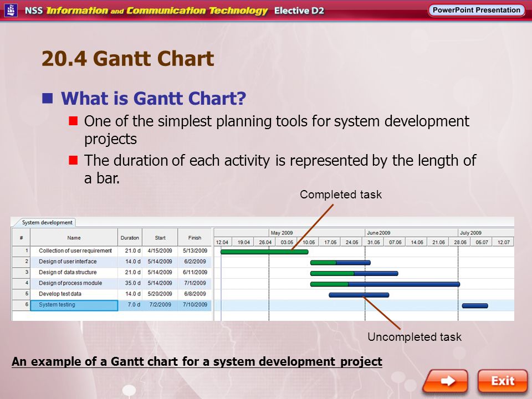Click the 6/11/2009 finish date cell
Screen dimensions: 532x399
coord(195,273)
